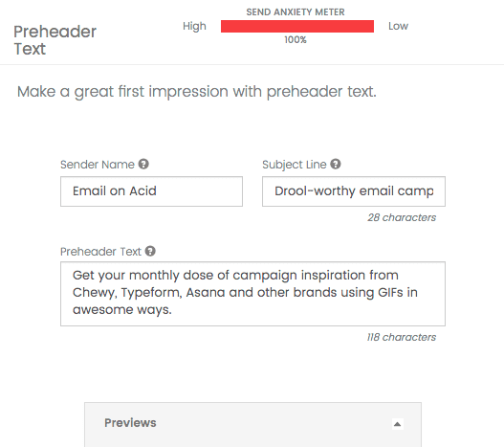Open the Sender Name help icon
Viewport: 504px width, 447px height.
(x=143, y=164)
